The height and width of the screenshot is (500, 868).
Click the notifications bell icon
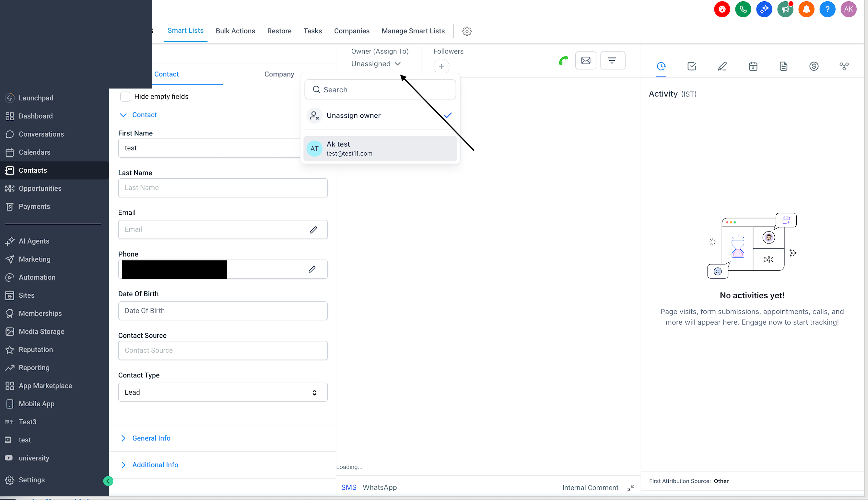click(x=806, y=9)
